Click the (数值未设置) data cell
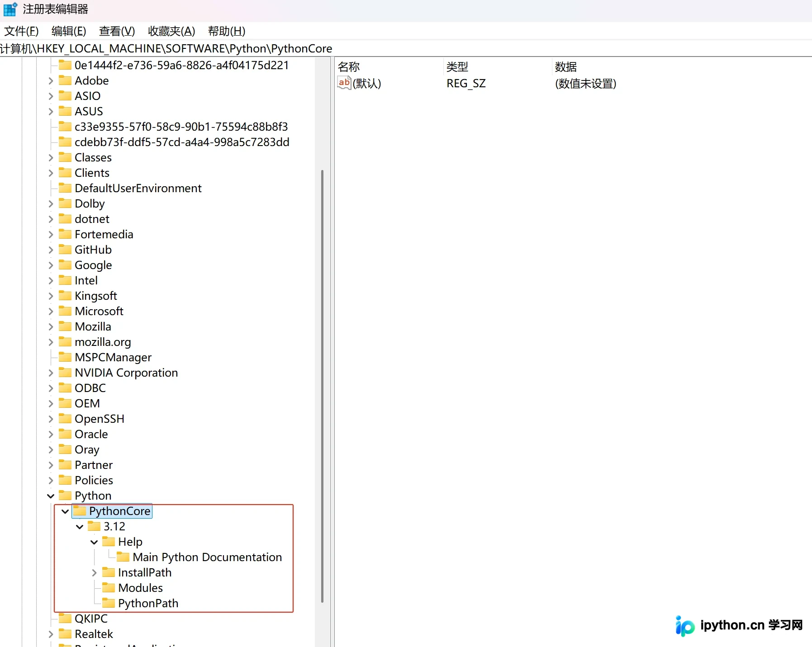This screenshot has width=812, height=647. click(585, 84)
